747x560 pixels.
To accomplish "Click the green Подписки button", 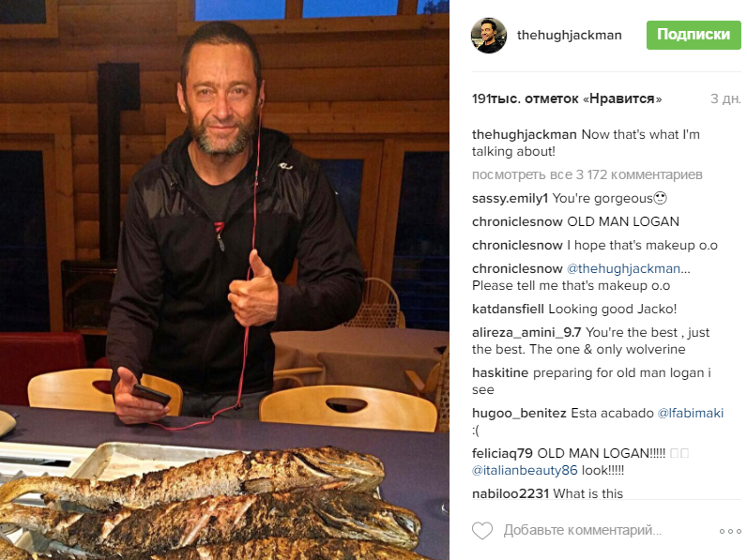I will (694, 35).
